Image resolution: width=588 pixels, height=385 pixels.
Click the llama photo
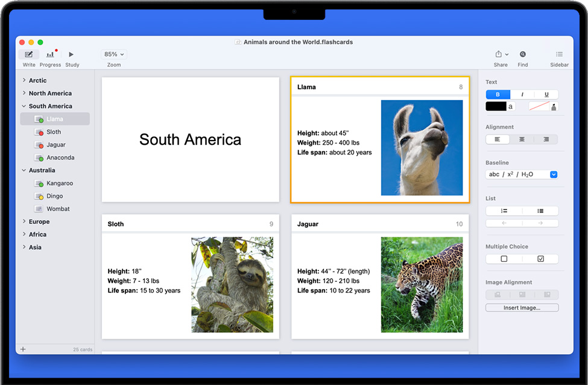point(422,148)
